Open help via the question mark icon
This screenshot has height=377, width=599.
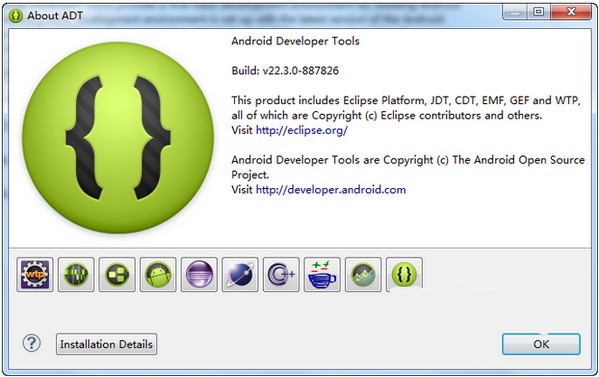point(32,343)
